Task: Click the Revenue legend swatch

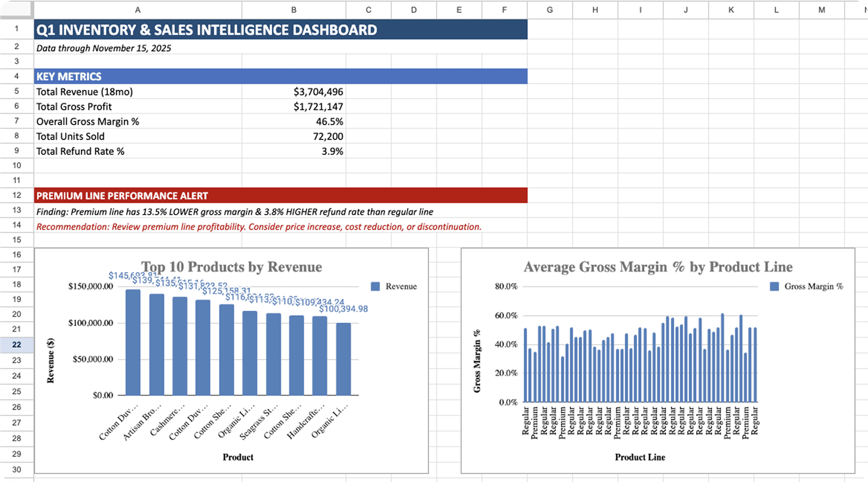Action: [375, 286]
